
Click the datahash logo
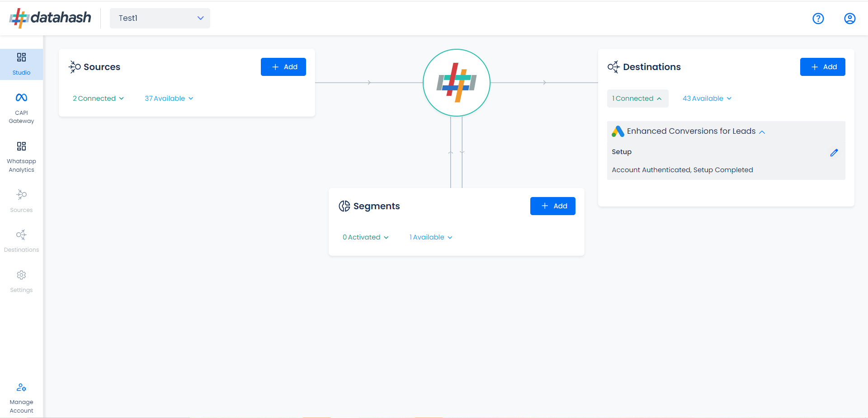[50, 18]
